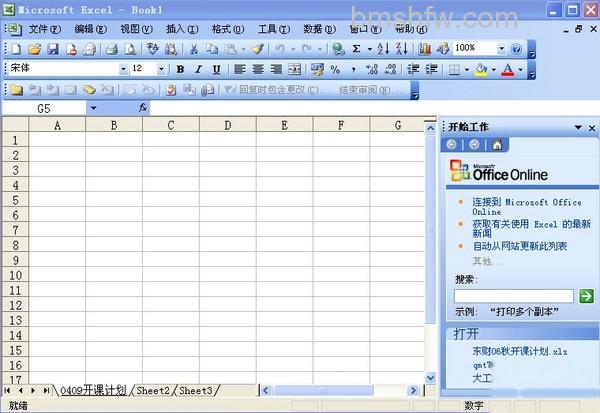The image size is (600, 413).
Task: Toggle Italic formatting
Action: 198,69
